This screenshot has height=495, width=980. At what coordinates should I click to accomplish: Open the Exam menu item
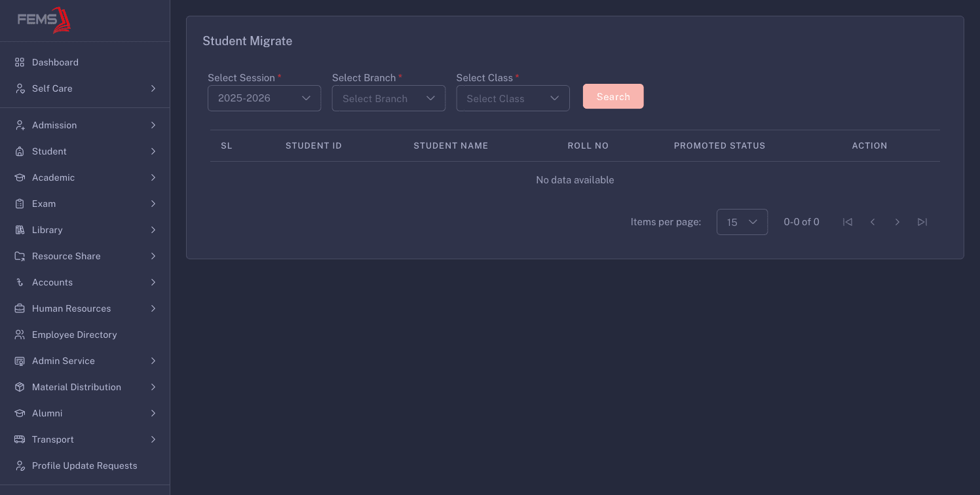(85, 204)
